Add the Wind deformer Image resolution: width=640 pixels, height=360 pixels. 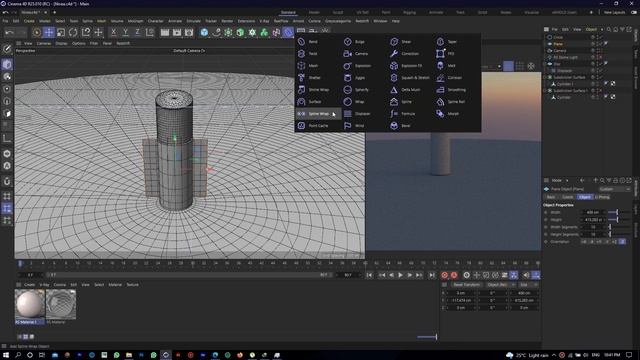pos(354,126)
